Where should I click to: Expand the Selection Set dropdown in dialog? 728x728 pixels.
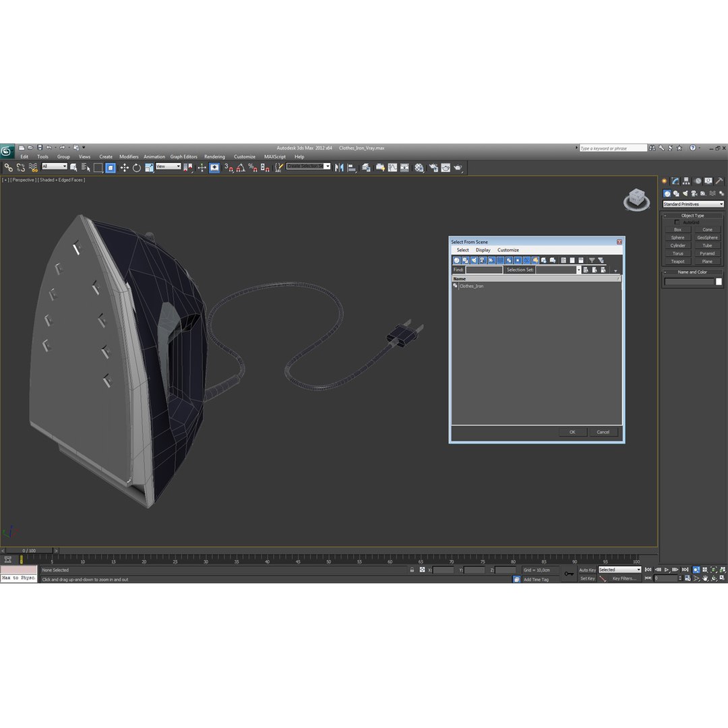pyautogui.click(x=578, y=270)
